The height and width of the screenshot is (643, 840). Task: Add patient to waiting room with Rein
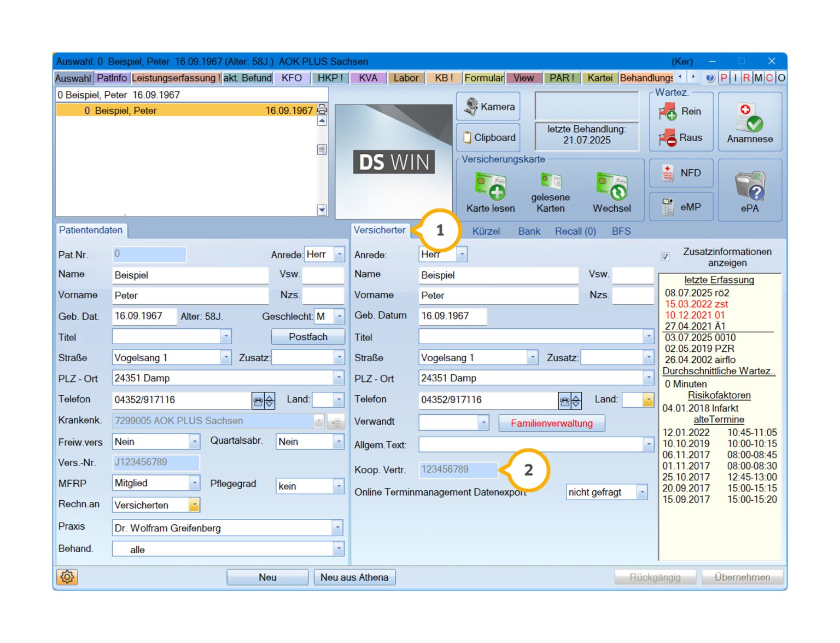[x=681, y=112]
